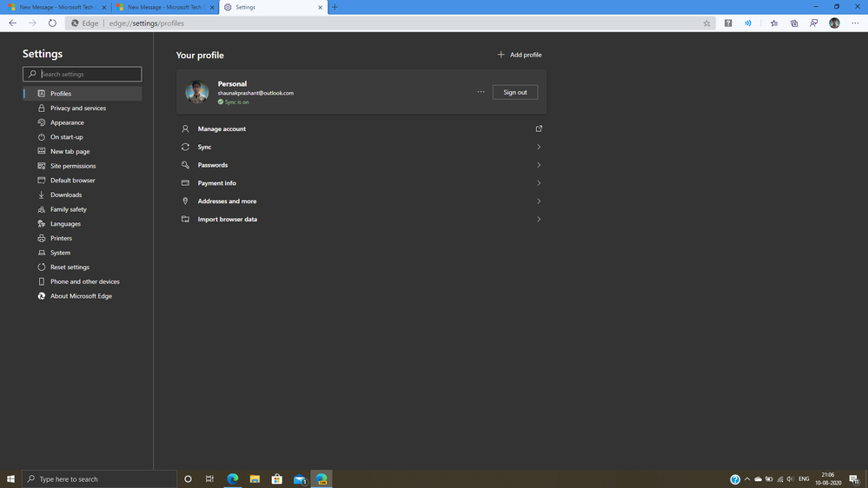The width and height of the screenshot is (868, 488).
Task: Open Phone and other devices settings
Action: pos(83,281)
